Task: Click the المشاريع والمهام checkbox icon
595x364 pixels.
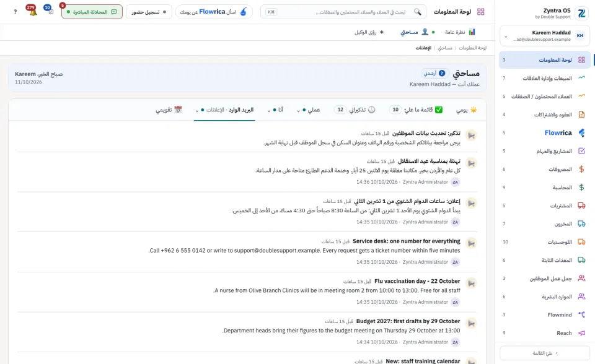Action: [581, 151]
